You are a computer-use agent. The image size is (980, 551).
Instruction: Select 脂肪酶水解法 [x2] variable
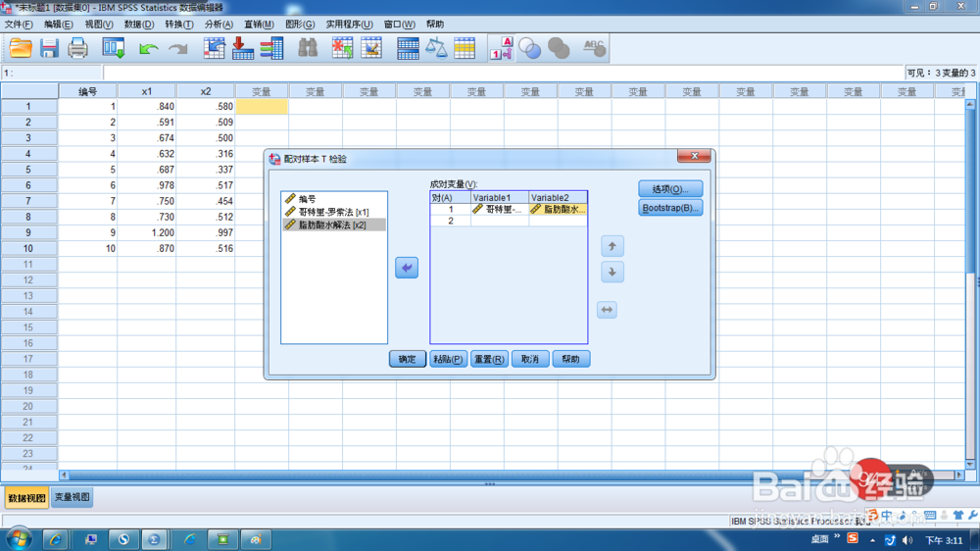(x=334, y=225)
